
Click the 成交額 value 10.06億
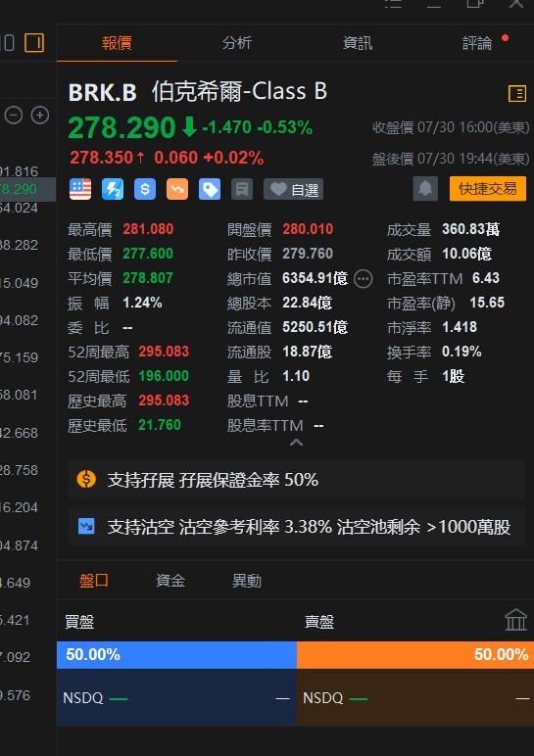click(x=466, y=254)
